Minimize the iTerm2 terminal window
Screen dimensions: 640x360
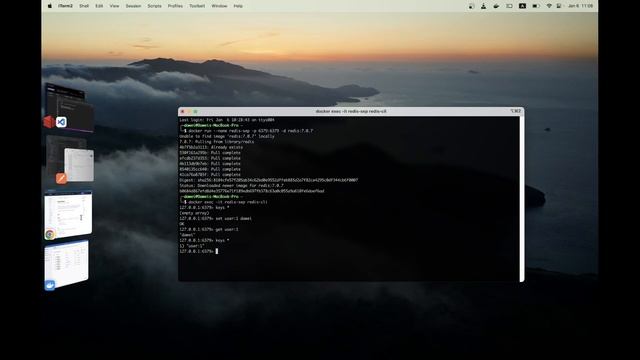189,111
